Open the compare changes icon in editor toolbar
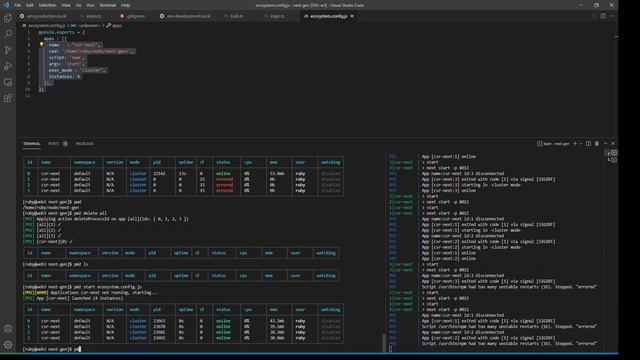640x360 pixels. point(594,16)
